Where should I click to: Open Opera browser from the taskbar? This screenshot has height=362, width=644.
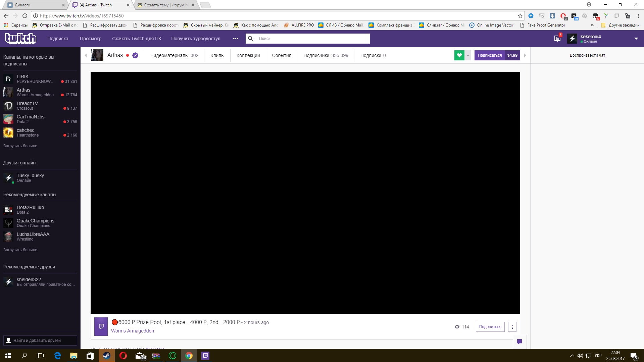pos(123,356)
